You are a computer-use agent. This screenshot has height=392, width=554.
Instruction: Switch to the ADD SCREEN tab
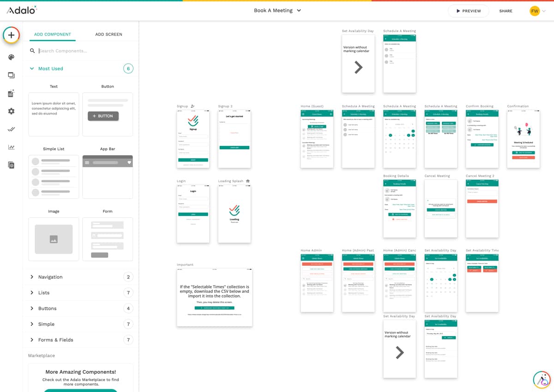coord(108,34)
